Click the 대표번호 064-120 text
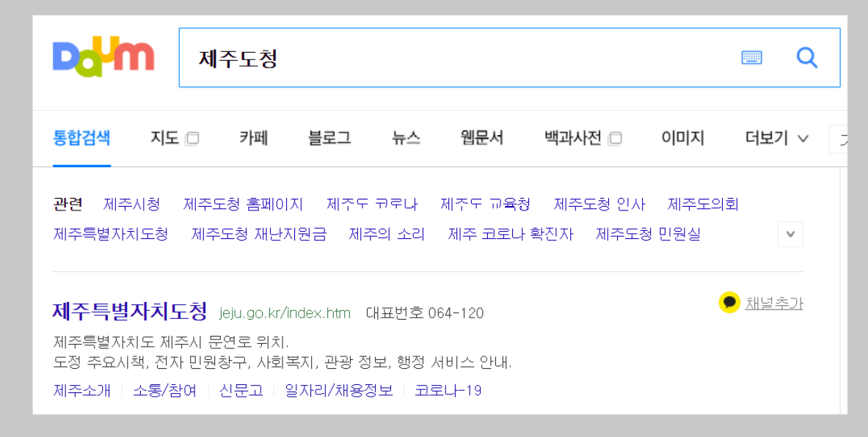The image size is (868, 437). click(425, 313)
